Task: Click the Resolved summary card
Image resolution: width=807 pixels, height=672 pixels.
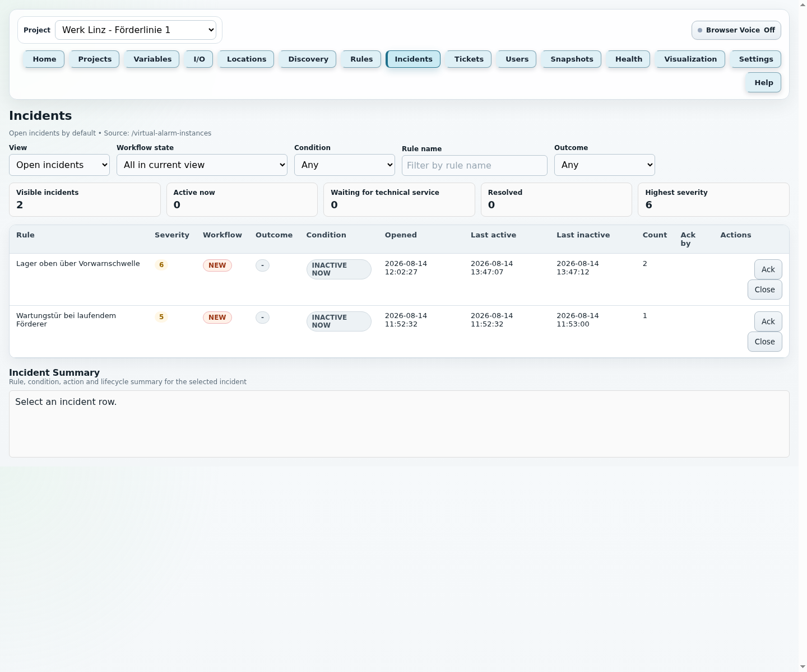Action: [556, 199]
